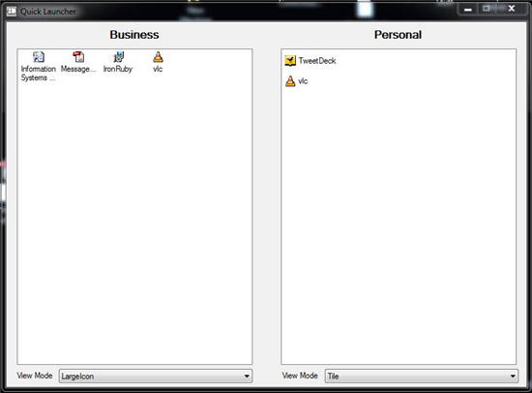Image resolution: width=532 pixels, height=393 pixels.
Task: Select the 'Information Systems ...' label text
Action: tap(39, 74)
